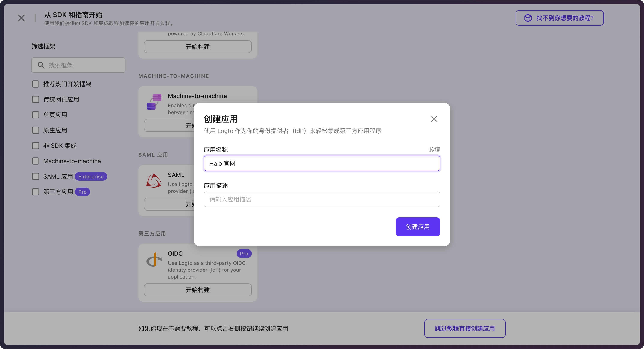644x349 pixels.
Task: Click the Machine-to-machine application icon
Action: [154, 102]
